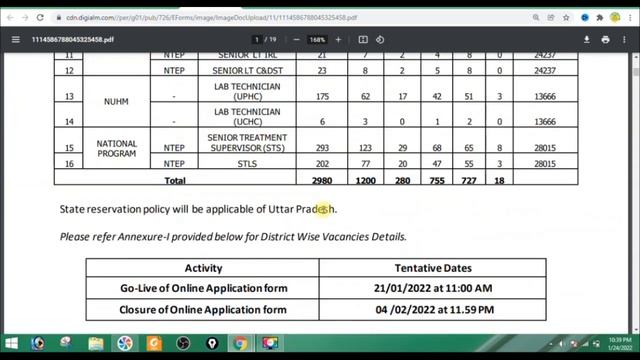The height and width of the screenshot is (360, 640).
Task: Go forward to next page
Action: coord(25,18)
